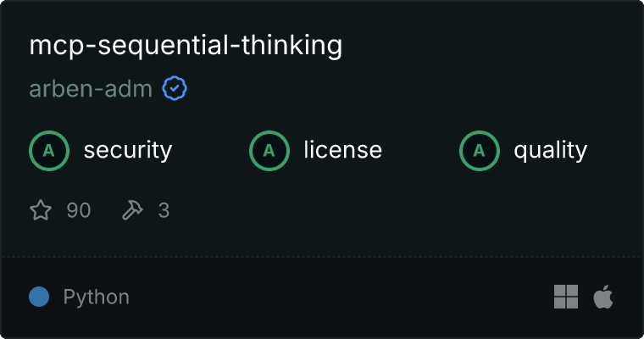Click the security grade A badge
The image size is (644, 339).
(49, 151)
